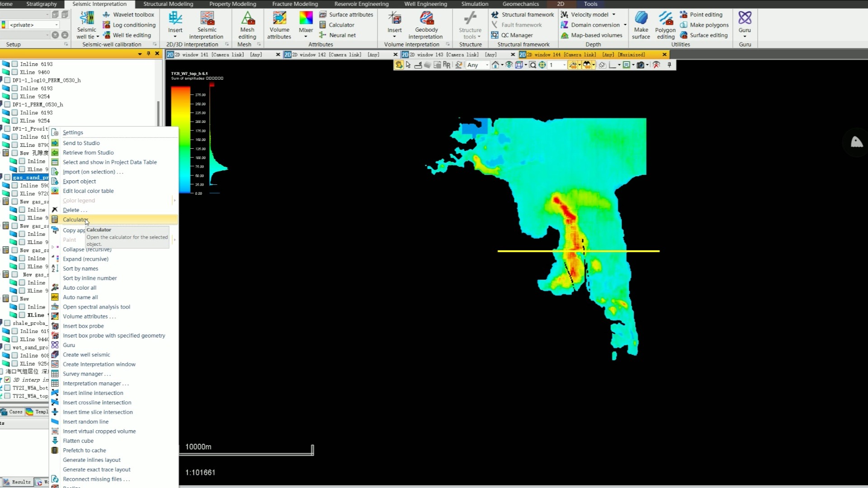Expand the home view dropdown arrow
868x488 pixels.
click(x=502, y=65)
